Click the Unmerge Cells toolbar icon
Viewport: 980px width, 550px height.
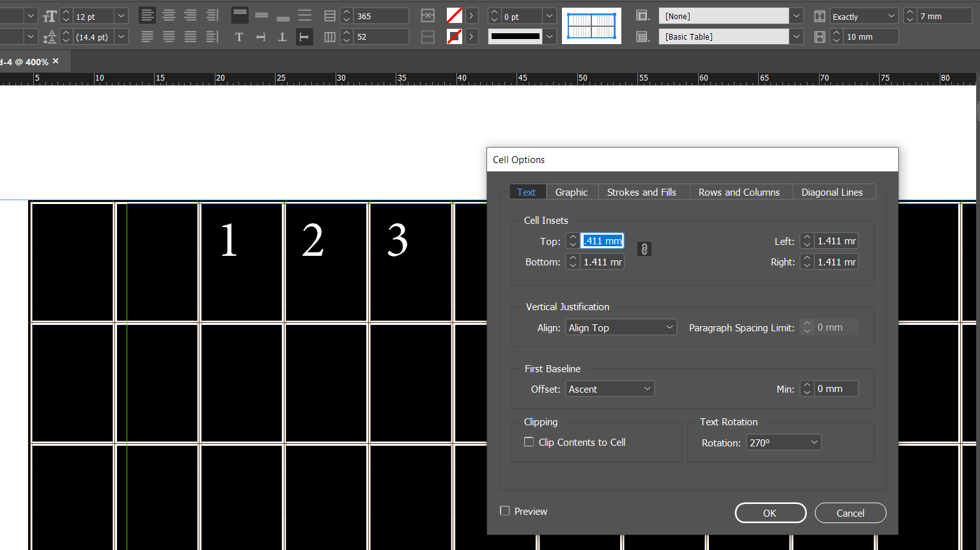(x=428, y=36)
